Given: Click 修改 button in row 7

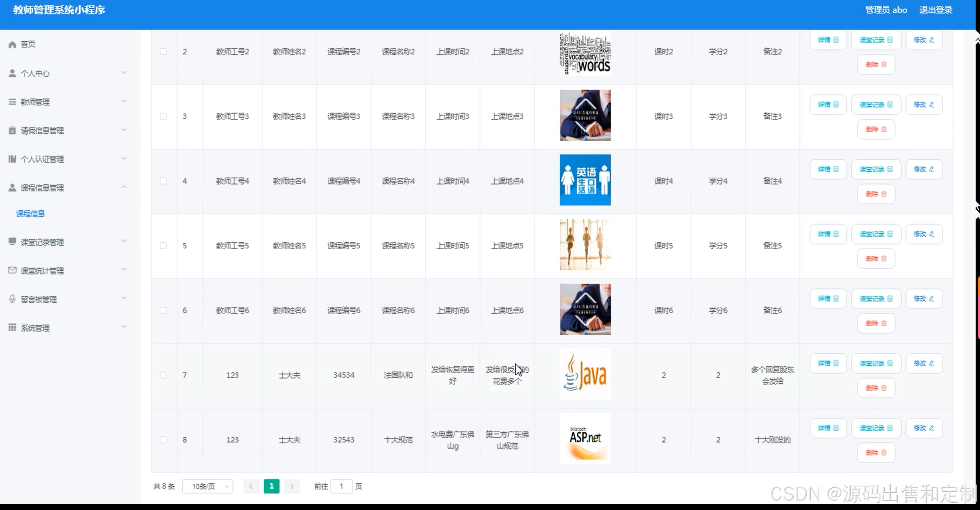Looking at the screenshot, I should [x=924, y=363].
